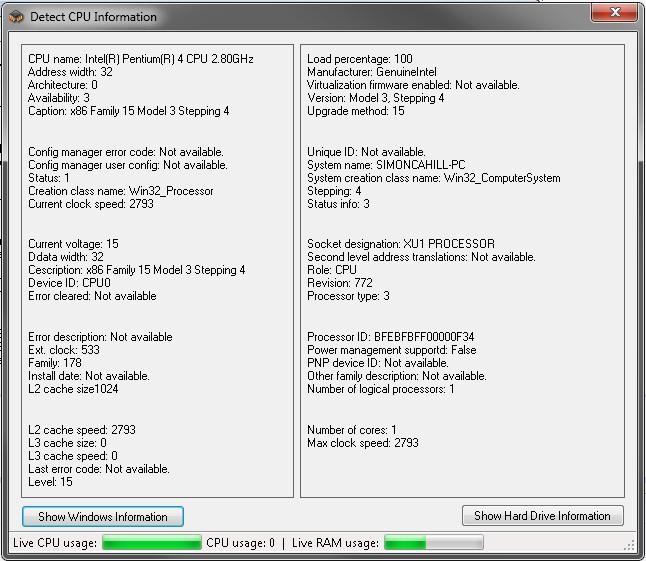Click the Ddata width: 32 line
Screen dimensions: 646x561
[66, 257]
